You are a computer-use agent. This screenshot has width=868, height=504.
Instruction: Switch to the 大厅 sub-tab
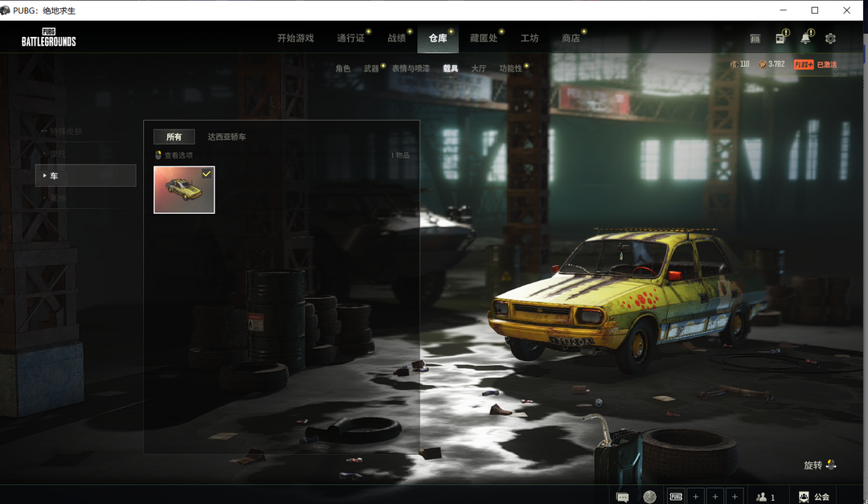478,68
